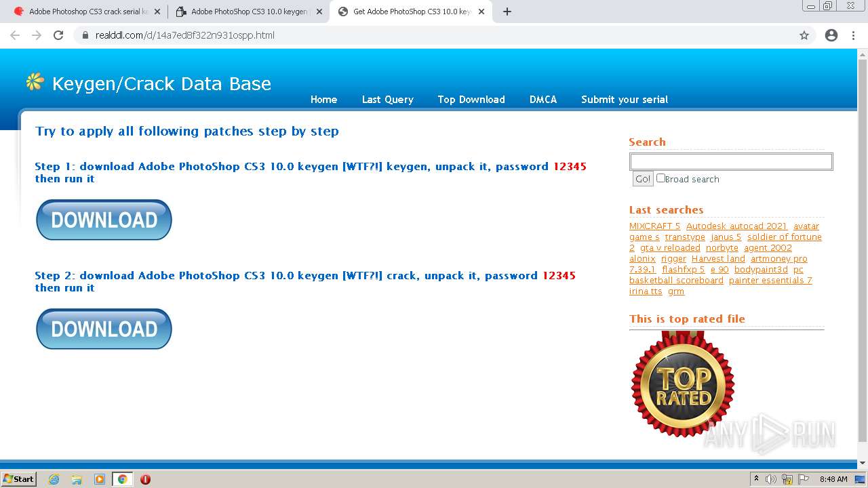Open the e 90 link
Screen dimensions: 868x488
point(719,270)
